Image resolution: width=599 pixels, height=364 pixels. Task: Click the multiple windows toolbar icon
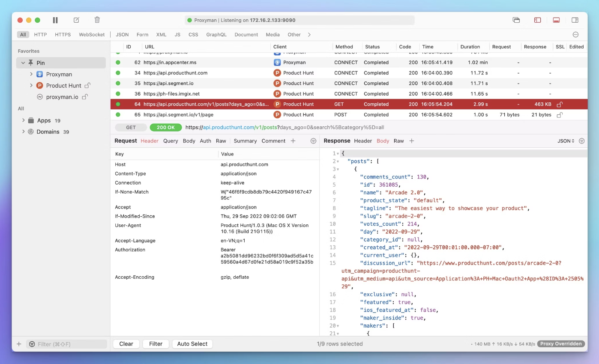(x=516, y=20)
